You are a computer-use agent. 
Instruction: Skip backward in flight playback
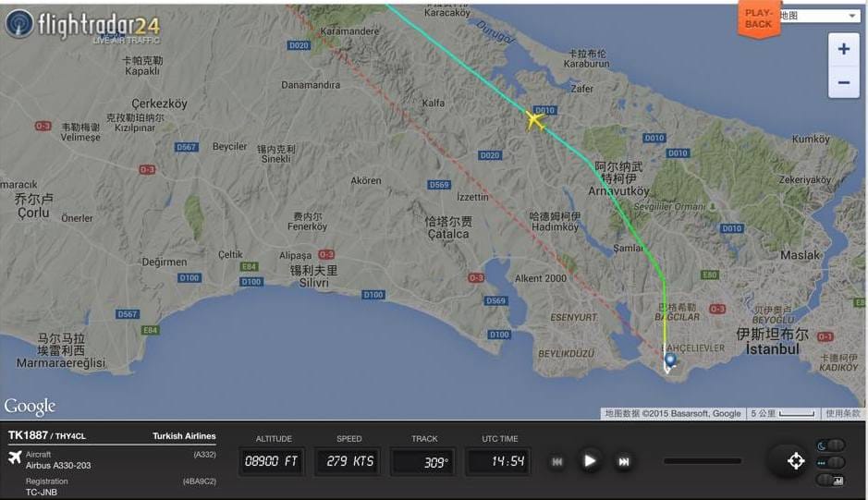pyautogui.click(x=557, y=461)
